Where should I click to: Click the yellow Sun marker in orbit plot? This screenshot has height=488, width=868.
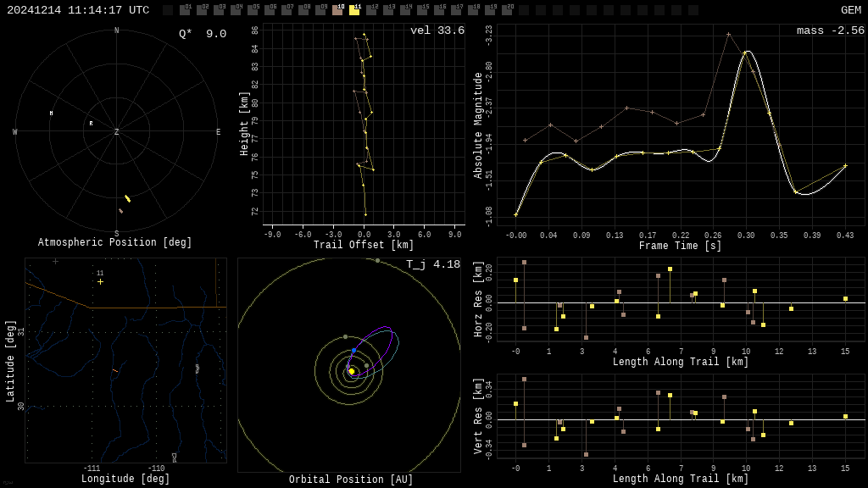(351, 371)
